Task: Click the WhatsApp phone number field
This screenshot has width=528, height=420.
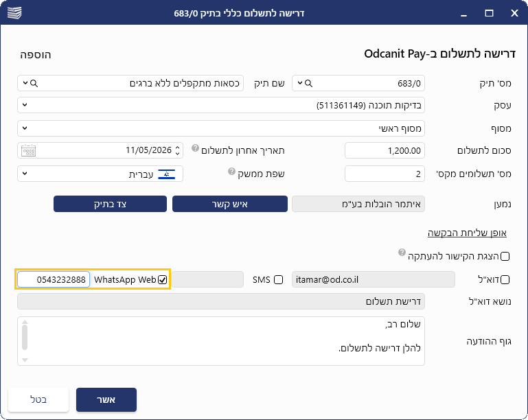Action: 54,280
